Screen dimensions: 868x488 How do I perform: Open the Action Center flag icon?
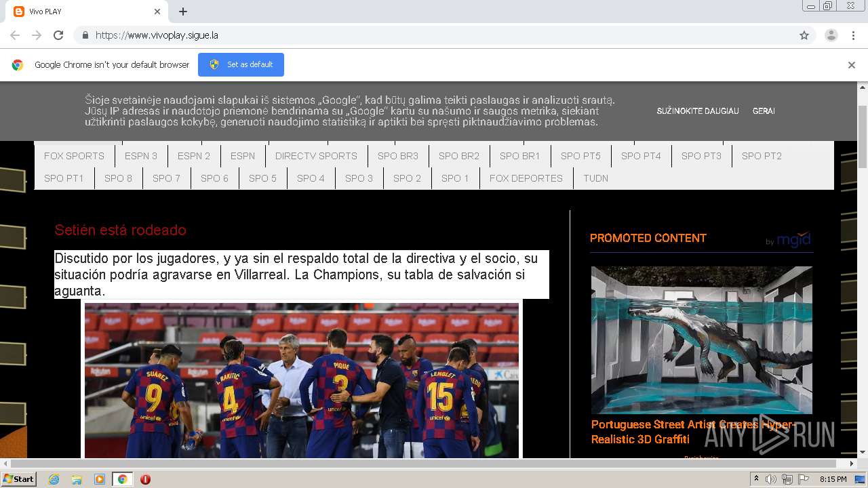pyautogui.click(x=804, y=479)
